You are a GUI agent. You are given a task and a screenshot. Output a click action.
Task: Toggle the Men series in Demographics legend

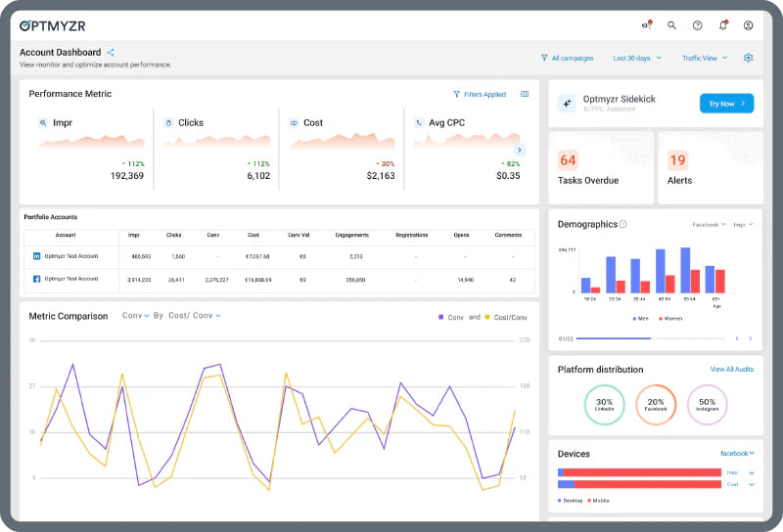coord(638,318)
